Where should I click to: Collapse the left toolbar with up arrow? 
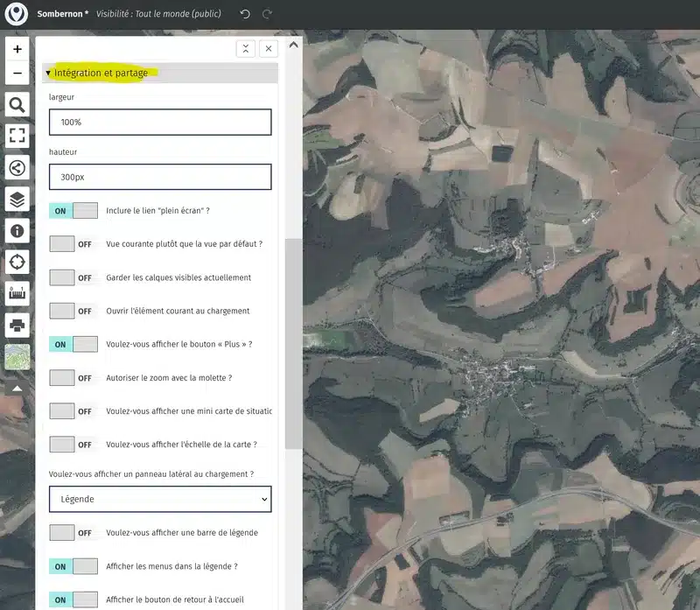pyautogui.click(x=17, y=389)
